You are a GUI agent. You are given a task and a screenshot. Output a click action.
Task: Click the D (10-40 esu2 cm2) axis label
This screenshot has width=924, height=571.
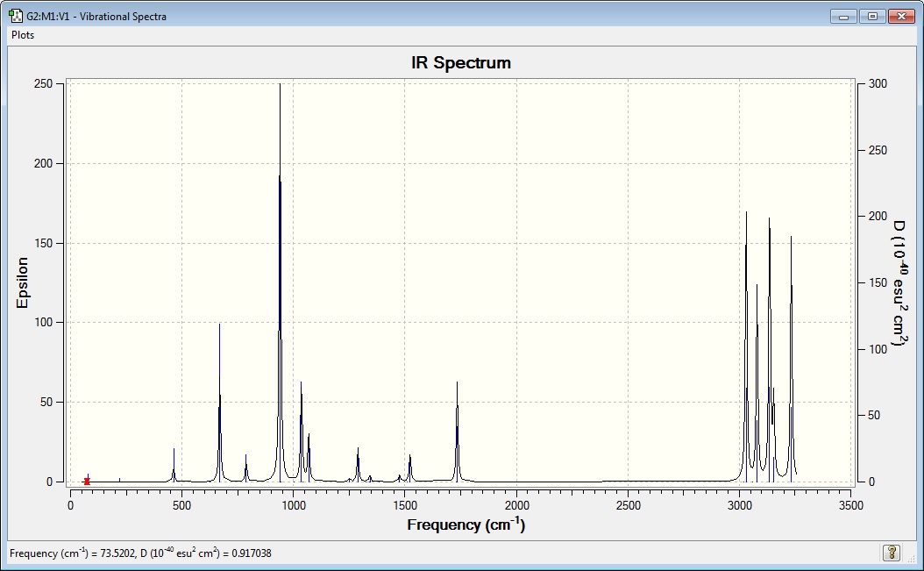899,283
